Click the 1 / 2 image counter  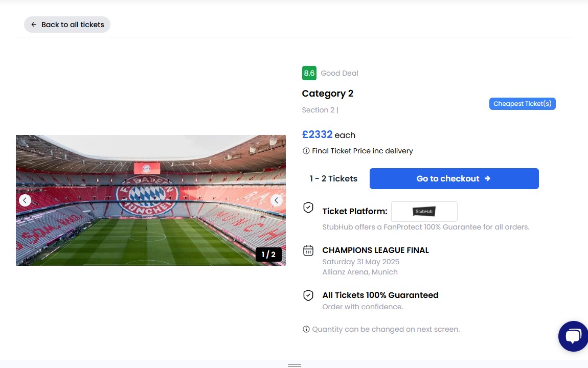pos(268,255)
